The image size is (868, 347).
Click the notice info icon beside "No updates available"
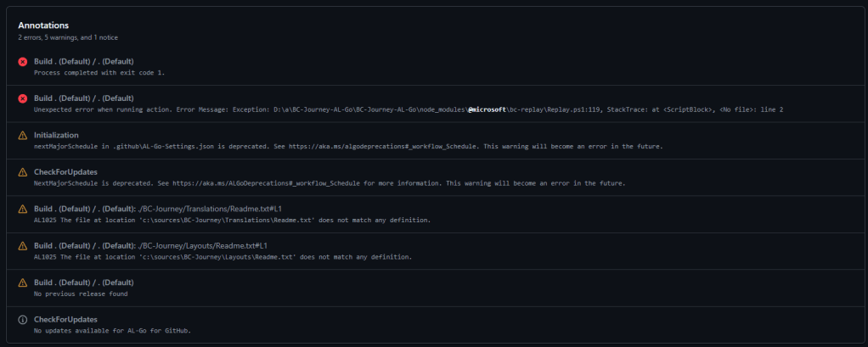pos(22,319)
